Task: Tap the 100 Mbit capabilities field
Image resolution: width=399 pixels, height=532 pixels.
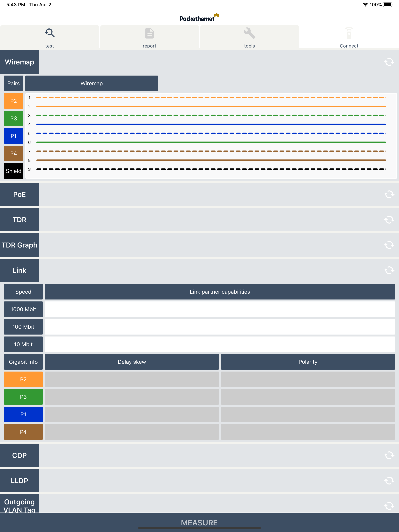Action: pos(220,327)
